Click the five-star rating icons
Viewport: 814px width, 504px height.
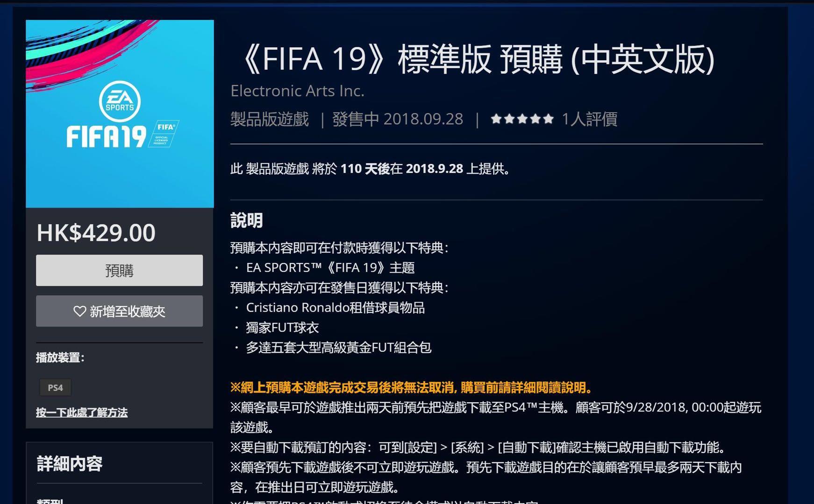tap(522, 119)
